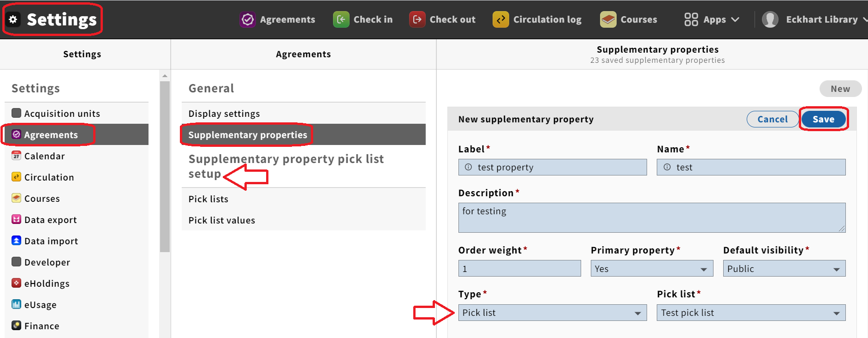Select the Data import settings icon
This screenshot has width=868, height=338.
pyautogui.click(x=16, y=241)
